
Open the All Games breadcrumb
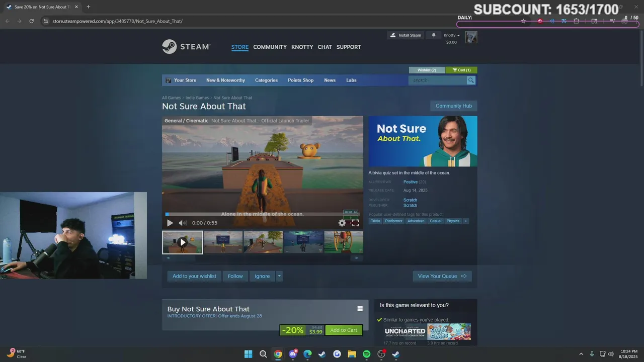(x=171, y=98)
